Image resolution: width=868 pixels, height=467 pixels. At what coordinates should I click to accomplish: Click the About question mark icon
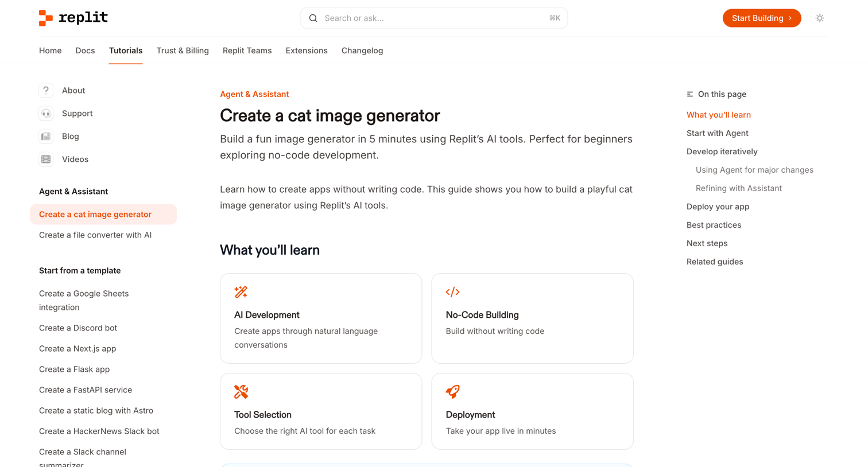46,91
